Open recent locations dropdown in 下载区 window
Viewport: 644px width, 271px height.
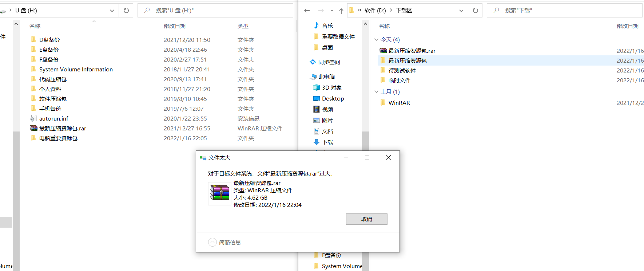click(332, 11)
